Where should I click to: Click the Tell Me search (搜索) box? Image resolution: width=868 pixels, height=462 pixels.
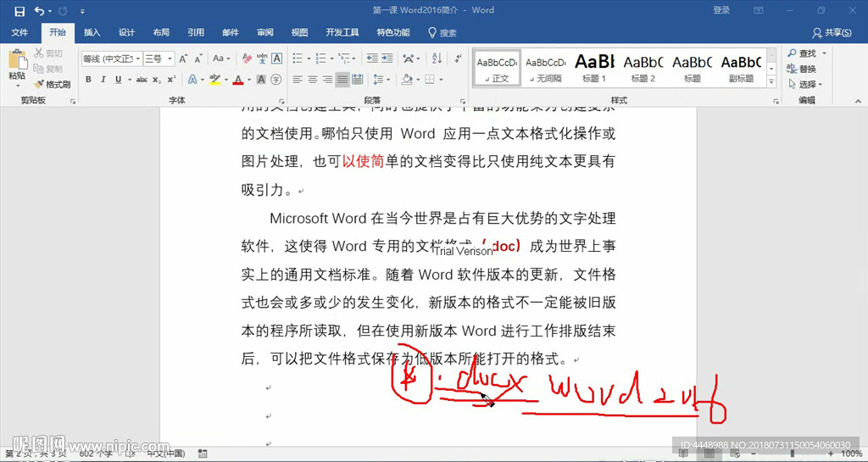(442, 33)
